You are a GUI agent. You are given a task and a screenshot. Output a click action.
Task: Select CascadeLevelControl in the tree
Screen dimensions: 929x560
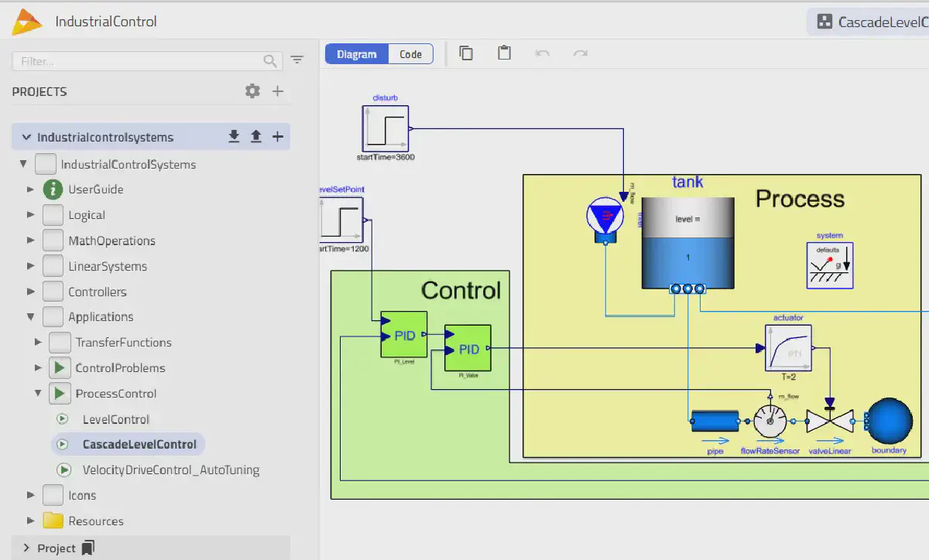click(x=139, y=444)
